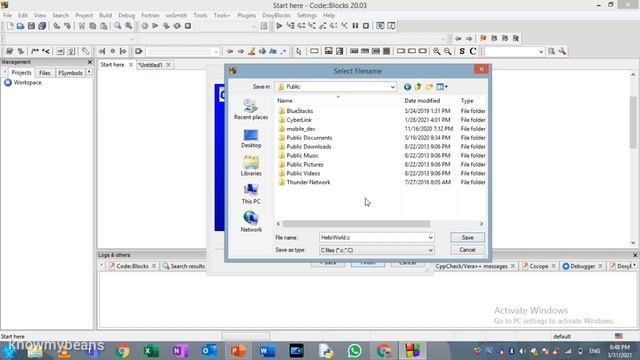Open the Settings menu

point(307,15)
